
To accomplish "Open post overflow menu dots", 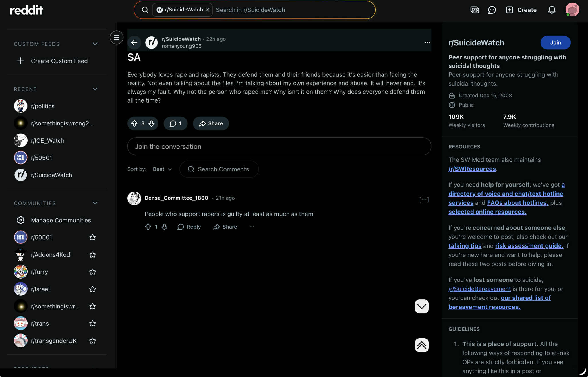I will point(427,43).
